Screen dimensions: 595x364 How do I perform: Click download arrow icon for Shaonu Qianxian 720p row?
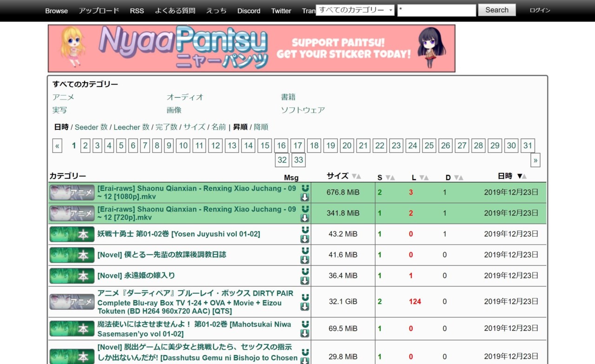[305, 218]
